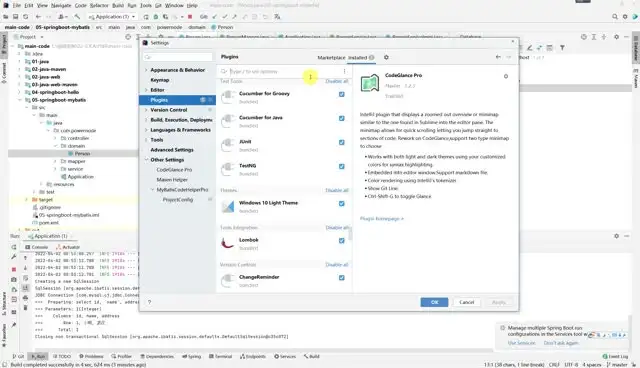Open the Refactor menu
The width and height of the screenshot is (640, 368).
99,5
